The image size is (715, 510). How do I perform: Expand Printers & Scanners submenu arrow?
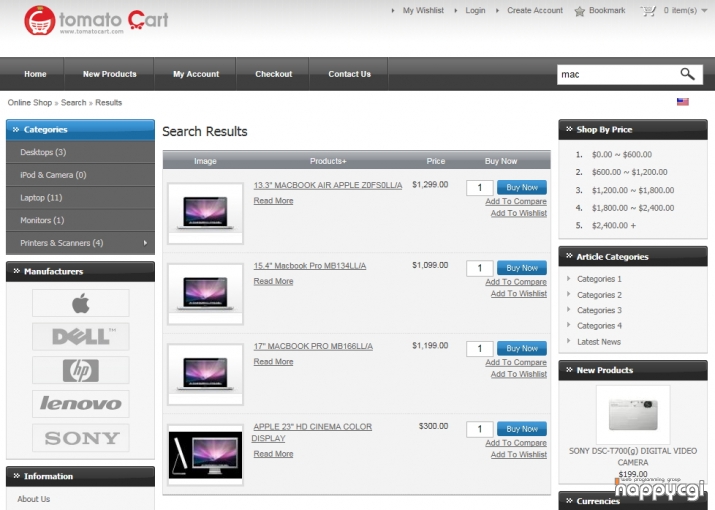click(x=145, y=243)
